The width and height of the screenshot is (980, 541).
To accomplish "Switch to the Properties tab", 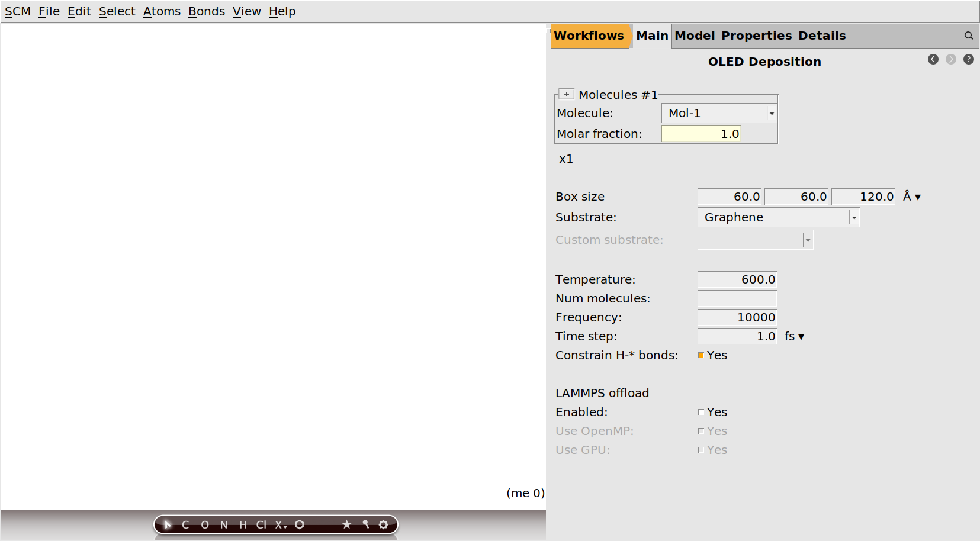I will 756,36.
